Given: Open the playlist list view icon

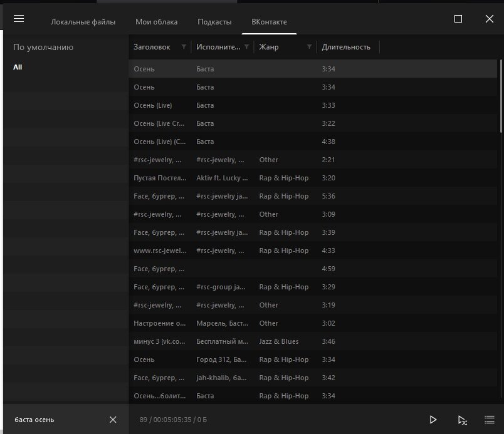Looking at the screenshot, I should point(489,420).
